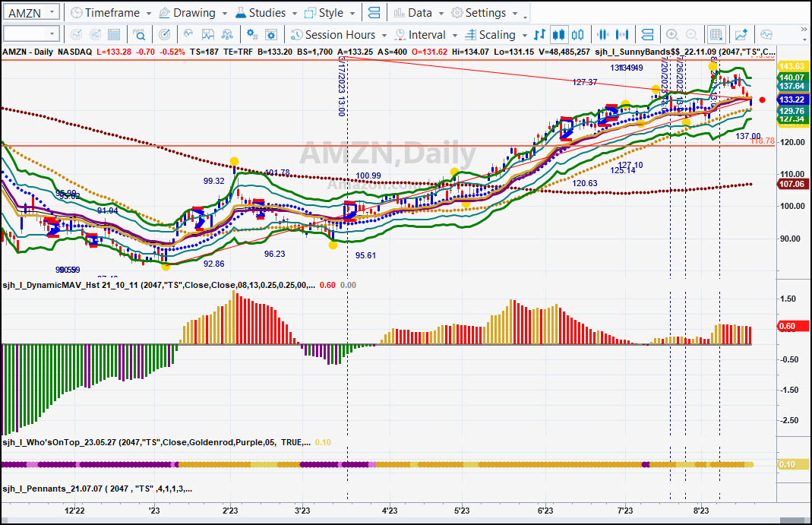Open the Studies menu
Image resolution: width=812 pixels, height=525 pixels.
260,12
